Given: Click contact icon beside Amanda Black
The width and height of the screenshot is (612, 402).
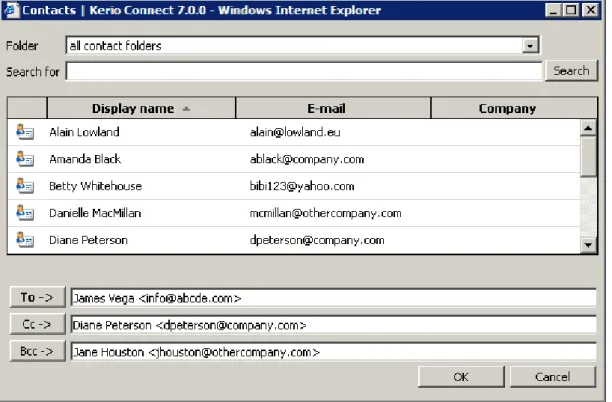Looking at the screenshot, I should [25, 159].
